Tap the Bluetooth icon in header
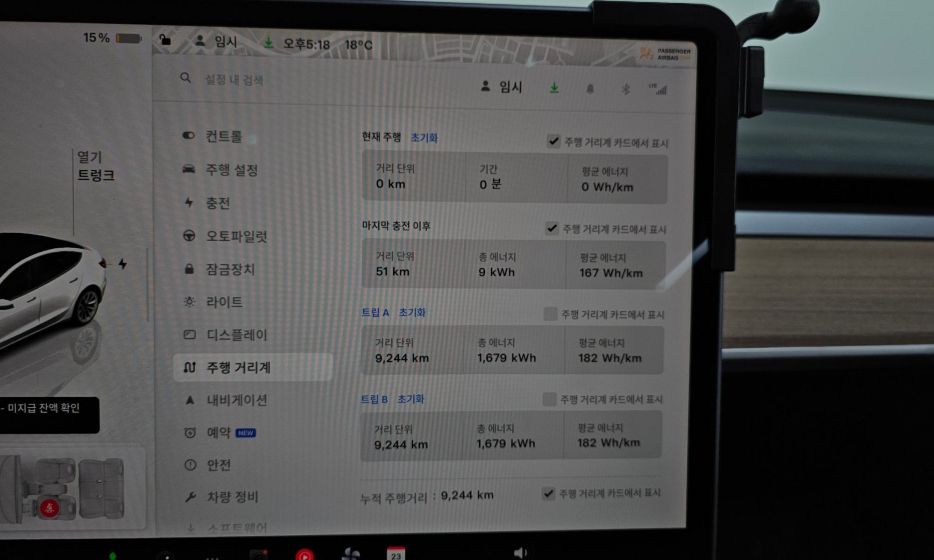Screen dimensions: 934x560 pos(625,89)
